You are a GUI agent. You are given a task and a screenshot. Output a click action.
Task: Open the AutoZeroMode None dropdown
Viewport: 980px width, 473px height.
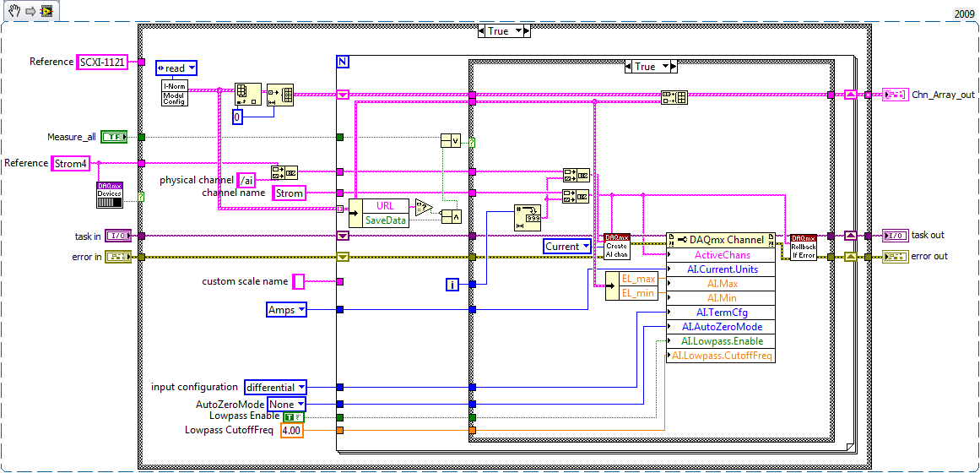[x=287, y=405]
